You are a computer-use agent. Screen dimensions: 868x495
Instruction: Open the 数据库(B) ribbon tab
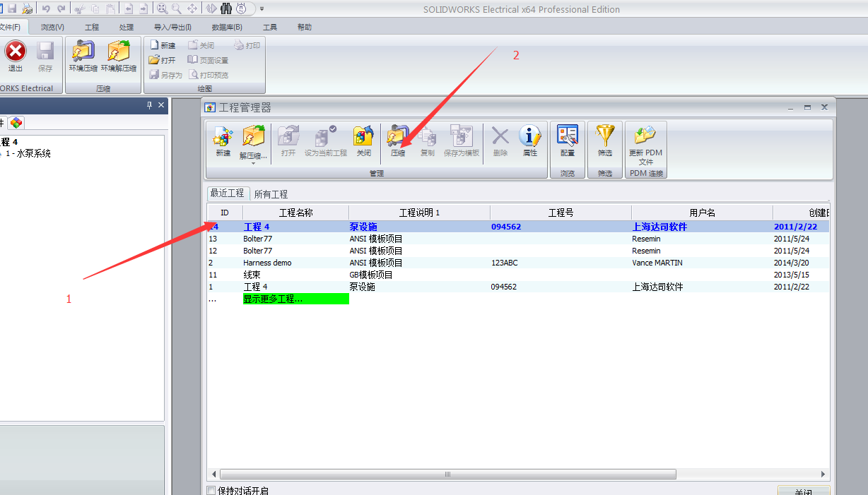tap(227, 27)
